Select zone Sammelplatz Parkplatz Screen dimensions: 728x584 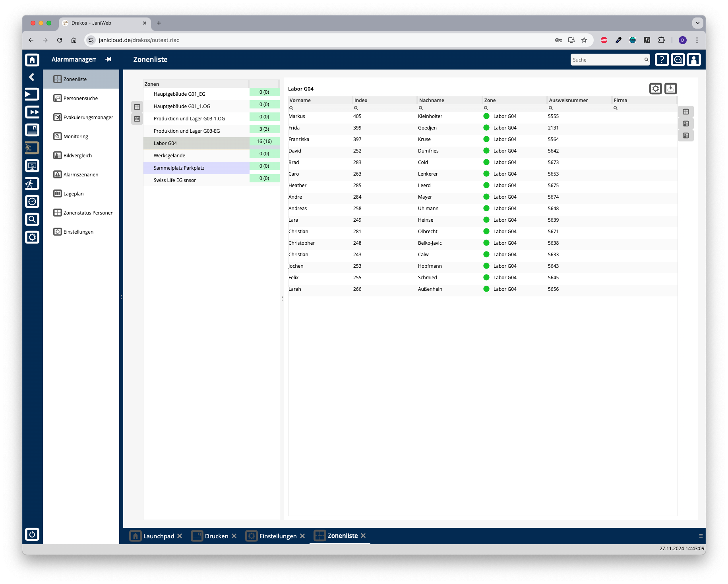pos(196,168)
